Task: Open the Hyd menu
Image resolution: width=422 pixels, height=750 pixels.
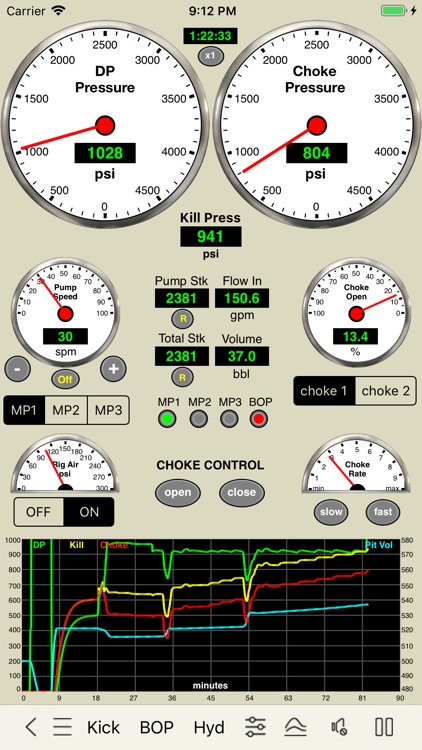Action: pos(209,728)
